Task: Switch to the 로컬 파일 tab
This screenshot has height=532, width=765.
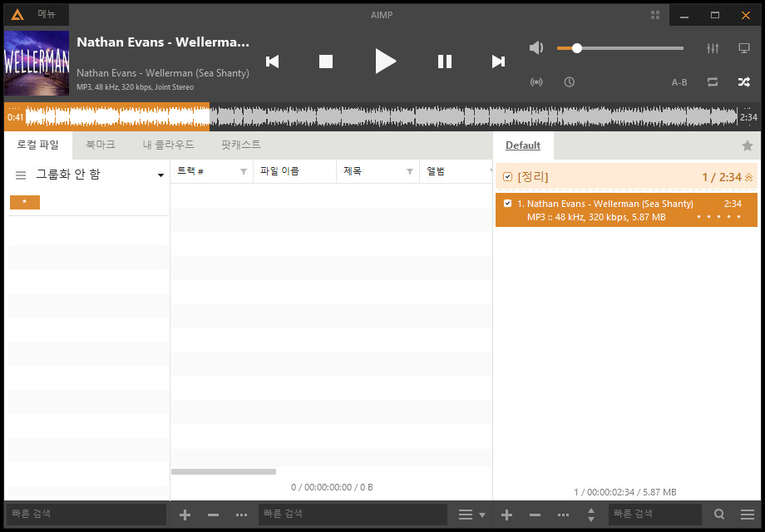Action: tap(38, 145)
